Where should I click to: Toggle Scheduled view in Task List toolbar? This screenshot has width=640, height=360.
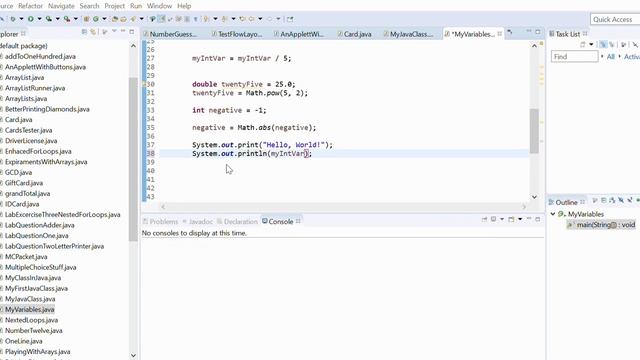click(x=611, y=44)
